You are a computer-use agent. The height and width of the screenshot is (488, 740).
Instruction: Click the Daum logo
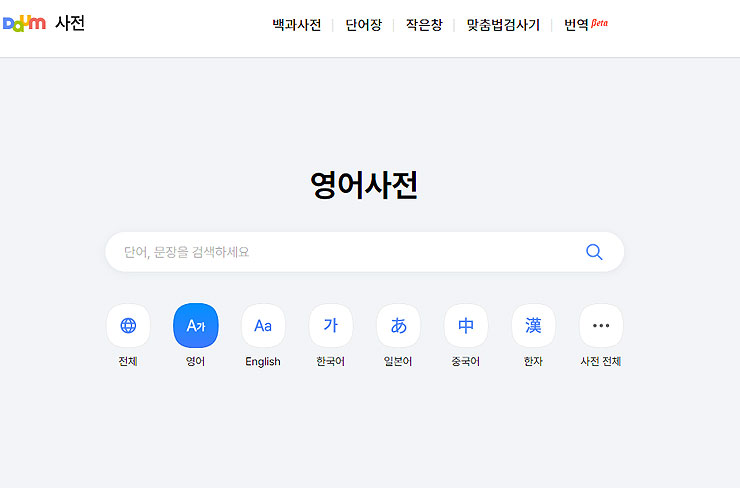24,23
